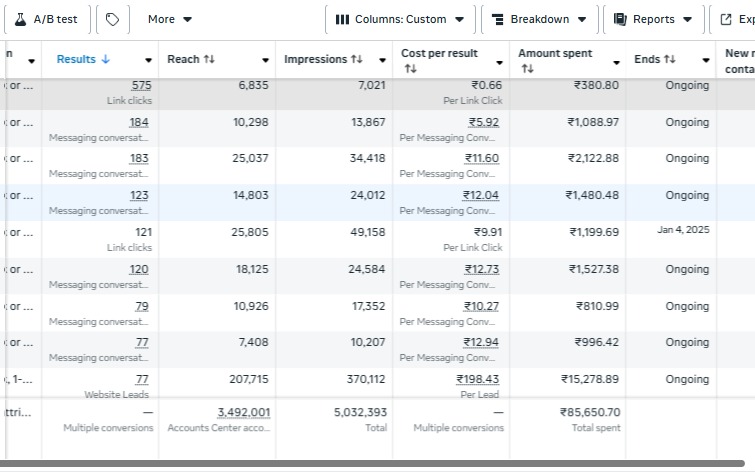This screenshot has height=472, width=755.
Task: Click the ₹198.43 cost per lead value
Action: [x=477, y=380]
